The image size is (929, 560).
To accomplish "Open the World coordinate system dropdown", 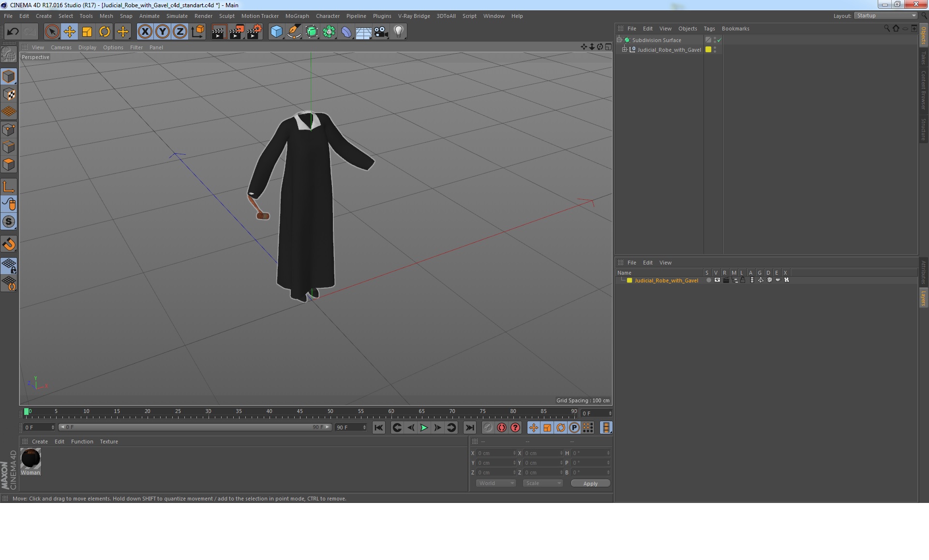I will click(x=496, y=483).
